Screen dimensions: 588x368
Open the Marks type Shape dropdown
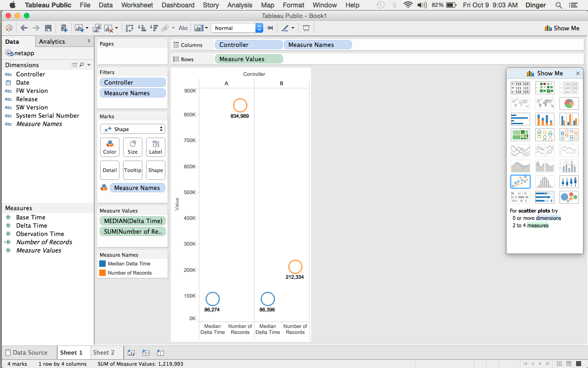click(x=133, y=129)
